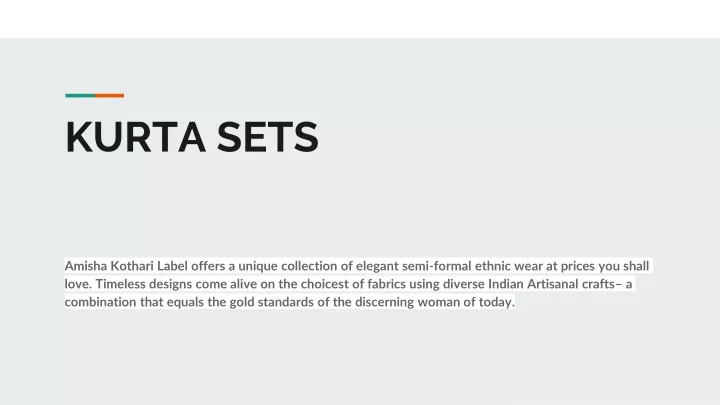Click the white header bar above slide
The image size is (720, 405).
tap(360, 19)
